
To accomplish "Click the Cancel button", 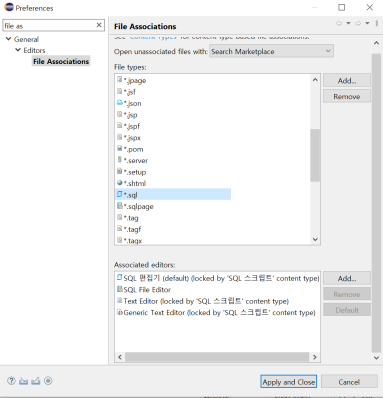I will coord(349,382).
